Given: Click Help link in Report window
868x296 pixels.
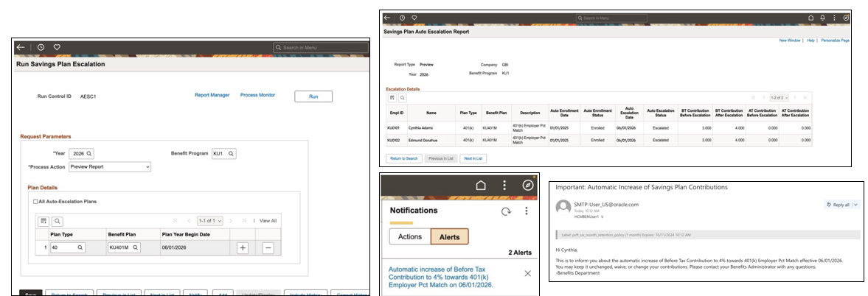Looking at the screenshot, I should point(811,40).
